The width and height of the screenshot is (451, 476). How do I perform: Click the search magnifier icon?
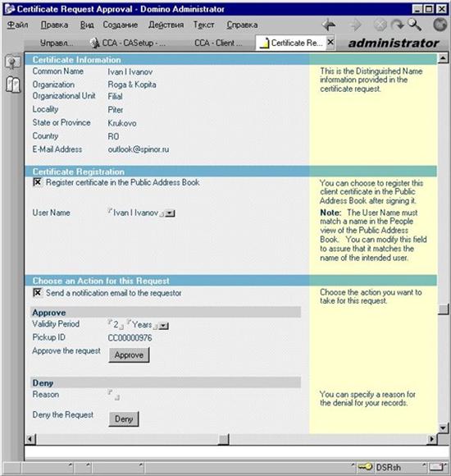click(415, 25)
